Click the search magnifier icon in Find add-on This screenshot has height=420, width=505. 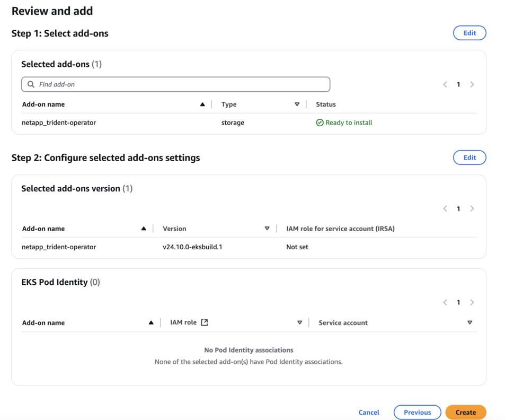click(x=31, y=84)
